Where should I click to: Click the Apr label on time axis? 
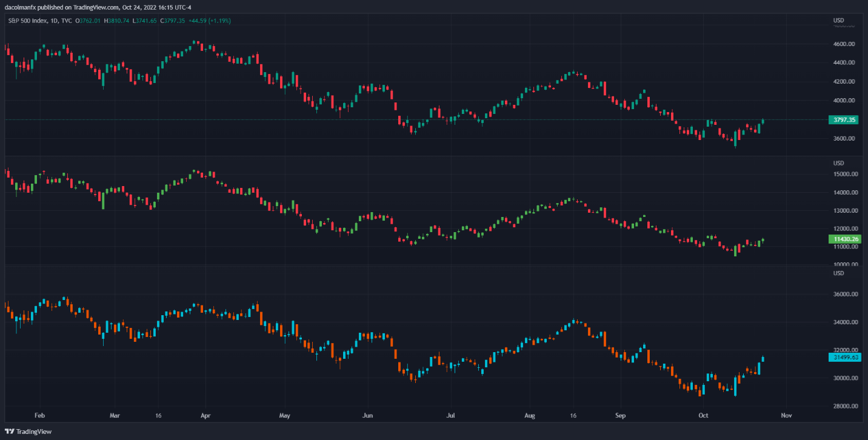coord(204,416)
